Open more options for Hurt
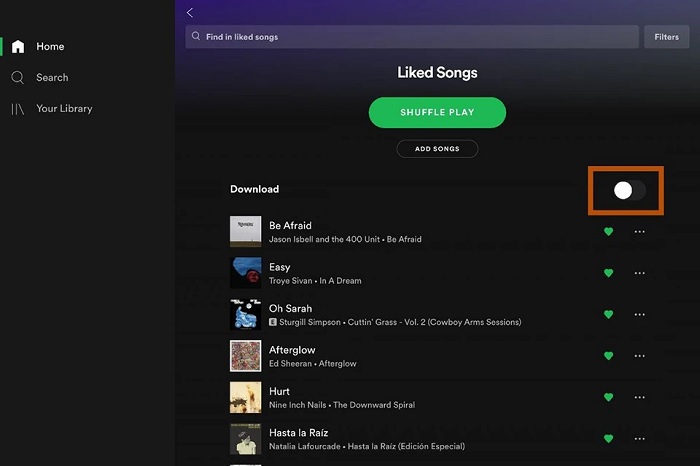Image resolution: width=700 pixels, height=466 pixels. [639, 397]
